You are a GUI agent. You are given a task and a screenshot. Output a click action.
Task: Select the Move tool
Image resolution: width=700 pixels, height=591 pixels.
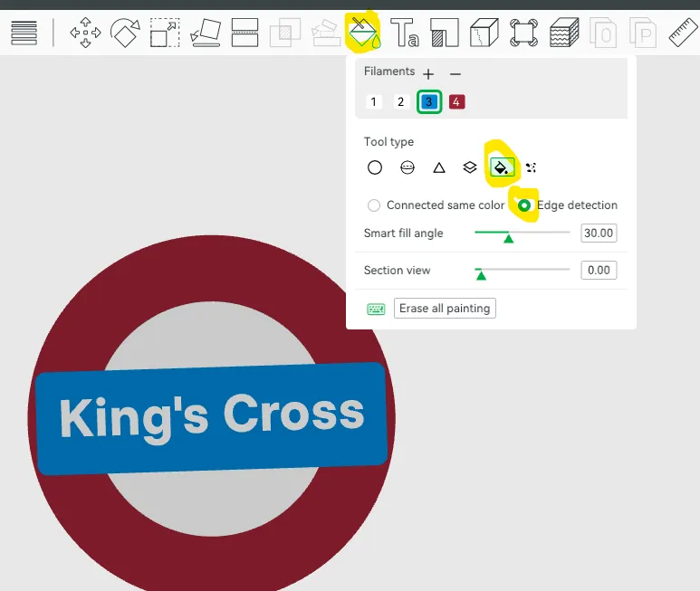pos(85,33)
